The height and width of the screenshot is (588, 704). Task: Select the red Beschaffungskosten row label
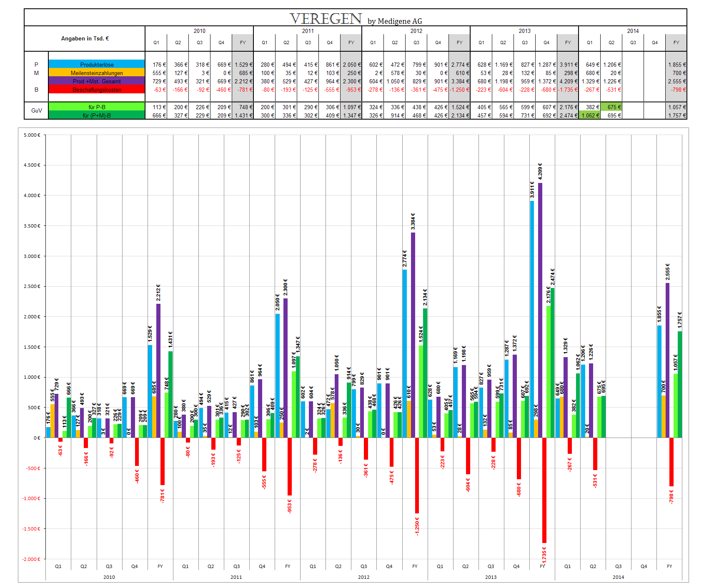coord(97,90)
